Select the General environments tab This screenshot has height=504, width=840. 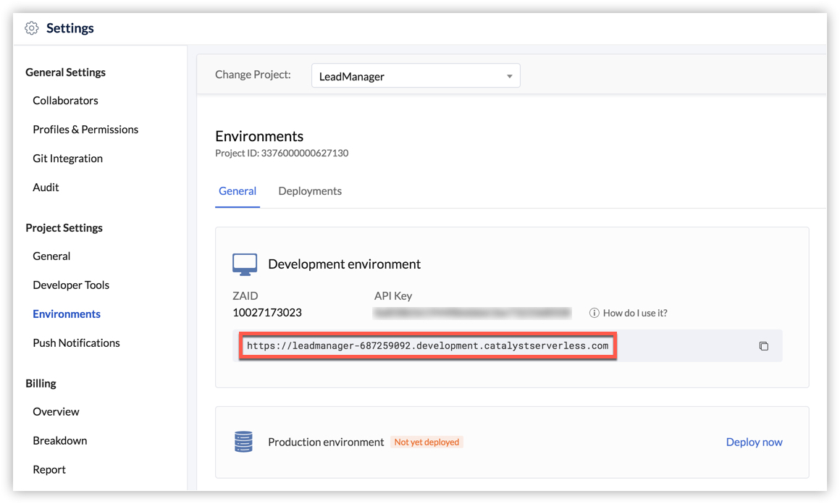pos(238,191)
